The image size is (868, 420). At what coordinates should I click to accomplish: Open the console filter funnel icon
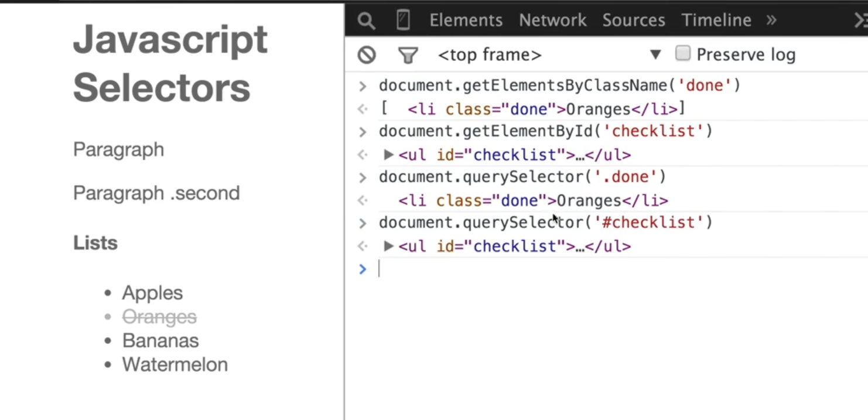tap(408, 56)
